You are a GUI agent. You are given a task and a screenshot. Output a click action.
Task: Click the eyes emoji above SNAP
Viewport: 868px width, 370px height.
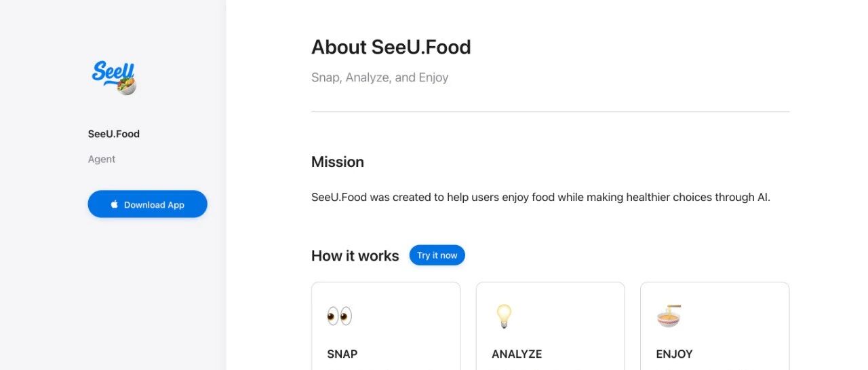[x=339, y=316]
